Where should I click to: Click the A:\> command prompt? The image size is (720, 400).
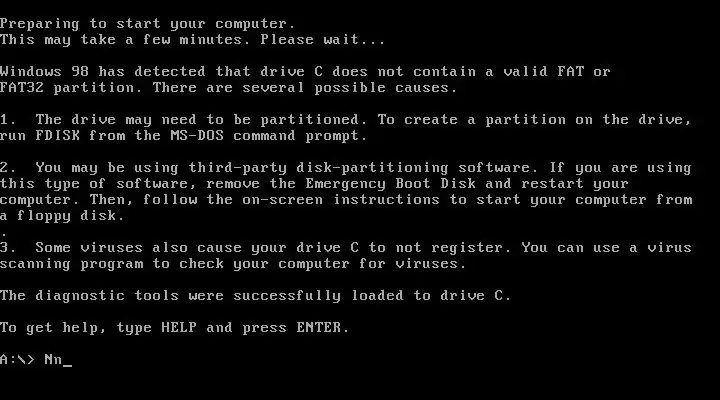17,359
